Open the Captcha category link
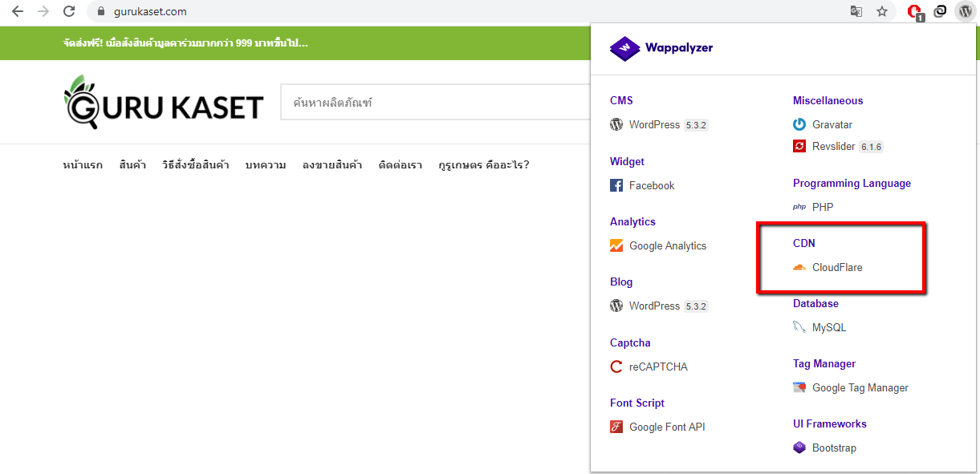 pos(630,343)
